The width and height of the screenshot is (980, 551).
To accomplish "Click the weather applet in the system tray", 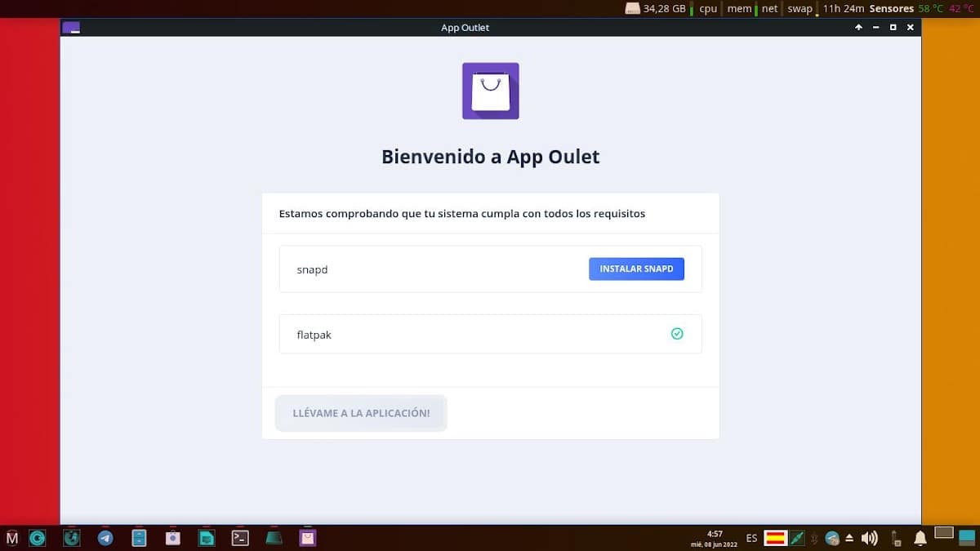I will tap(833, 538).
